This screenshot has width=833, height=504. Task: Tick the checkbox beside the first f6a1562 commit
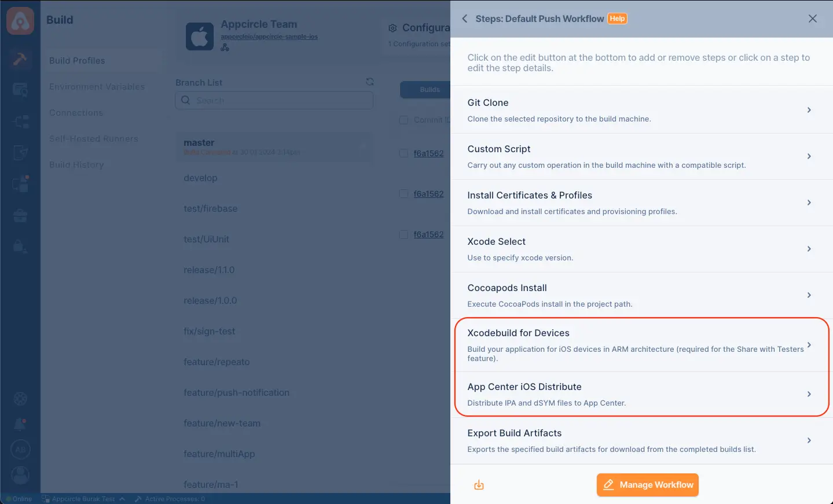point(403,153)
